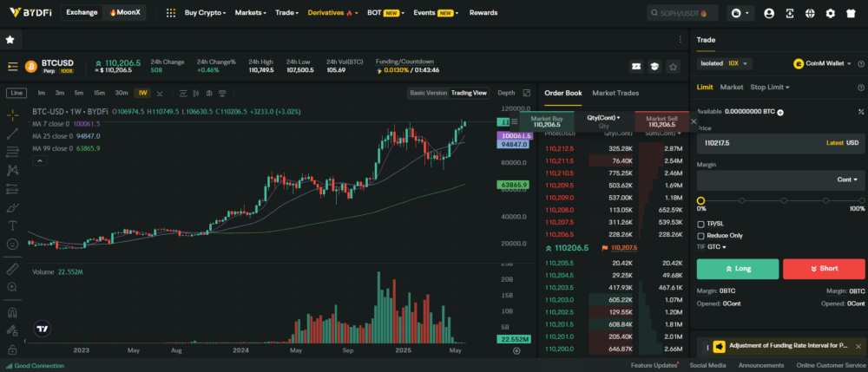868x372 pixels.
Task: Activate the ruler measure tool
Action: (x=12, y=270)
